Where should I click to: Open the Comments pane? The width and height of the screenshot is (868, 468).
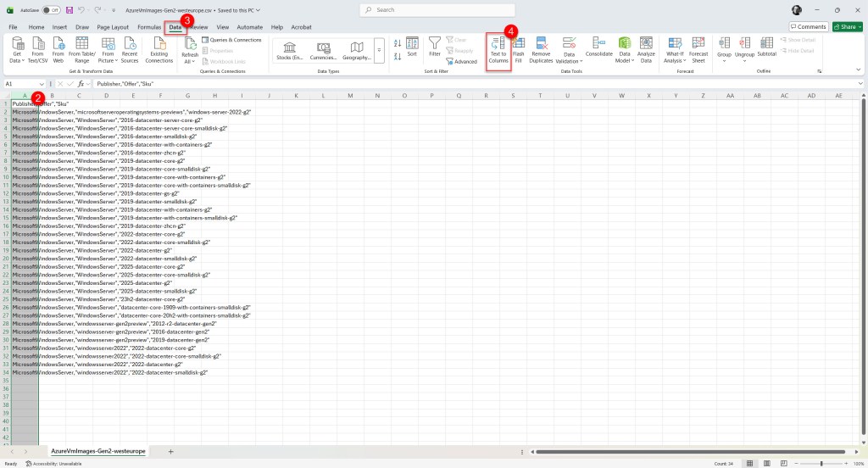pos(809,27)
